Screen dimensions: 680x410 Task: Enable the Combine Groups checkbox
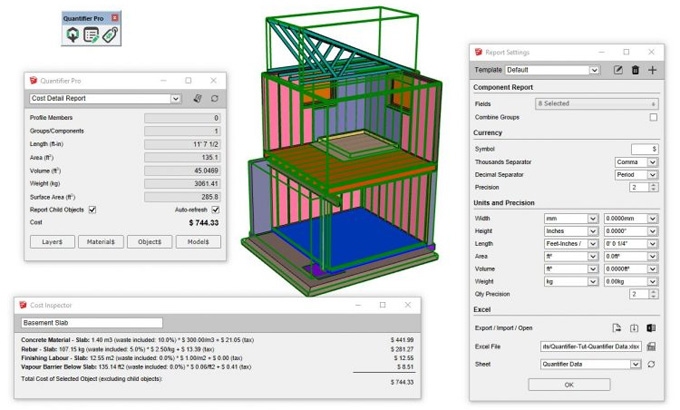653,117
